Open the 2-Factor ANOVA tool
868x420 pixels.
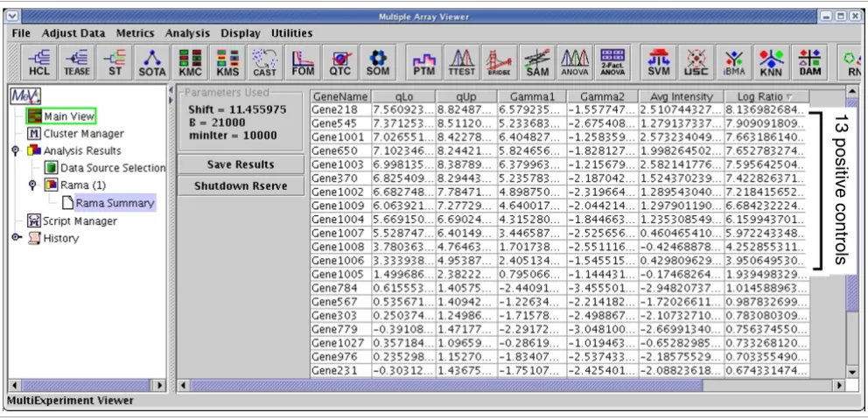(x=612, y=62)
